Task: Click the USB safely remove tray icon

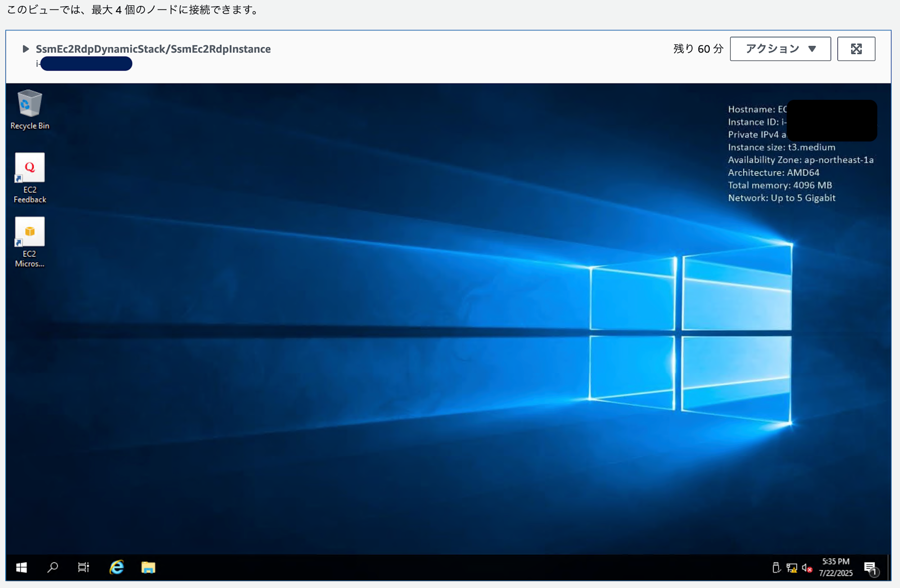Action: click(776, 568)
